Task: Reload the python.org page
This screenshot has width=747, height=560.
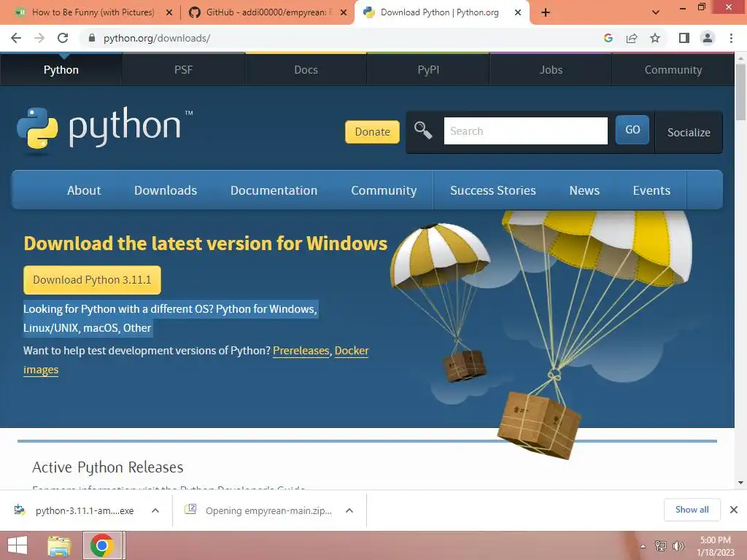Action: pyautogui.click(x=63, y=38)
